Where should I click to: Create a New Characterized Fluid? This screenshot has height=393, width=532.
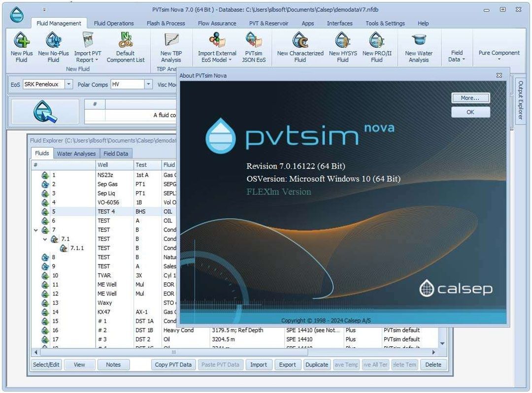(x=300, y=47)
